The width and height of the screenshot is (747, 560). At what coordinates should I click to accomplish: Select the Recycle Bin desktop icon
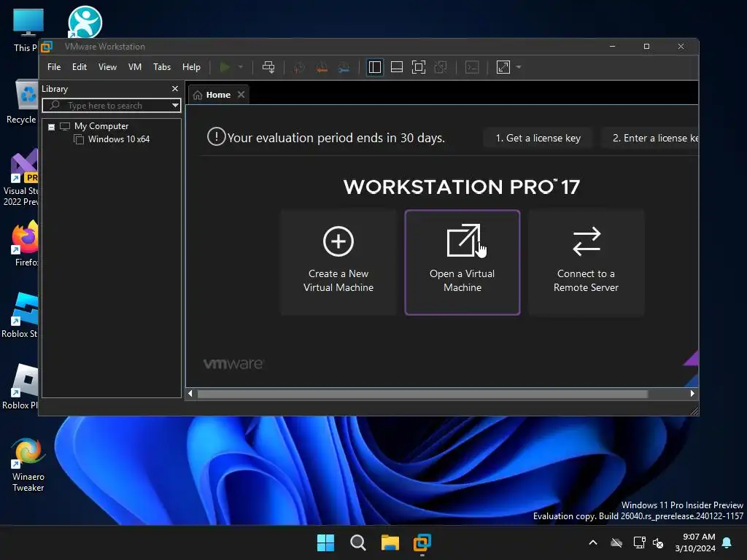point(23,102)
